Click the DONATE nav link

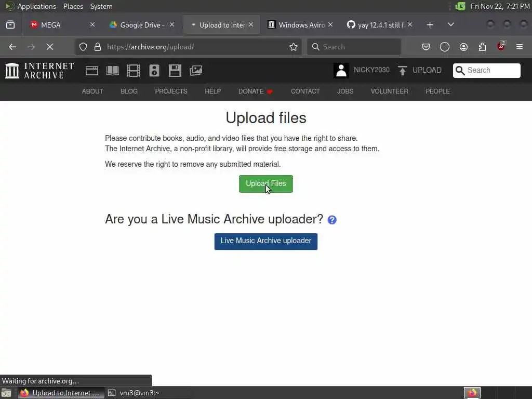click(x=255, y=91)
